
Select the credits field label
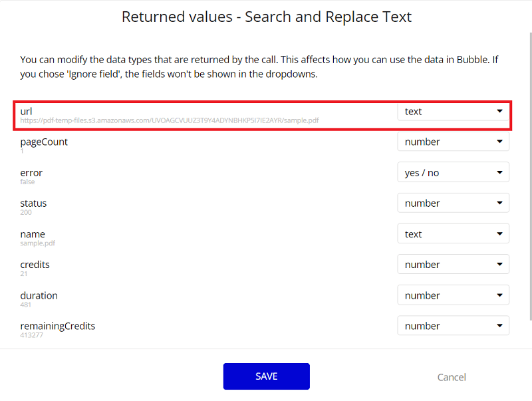(x=35, y=265)
